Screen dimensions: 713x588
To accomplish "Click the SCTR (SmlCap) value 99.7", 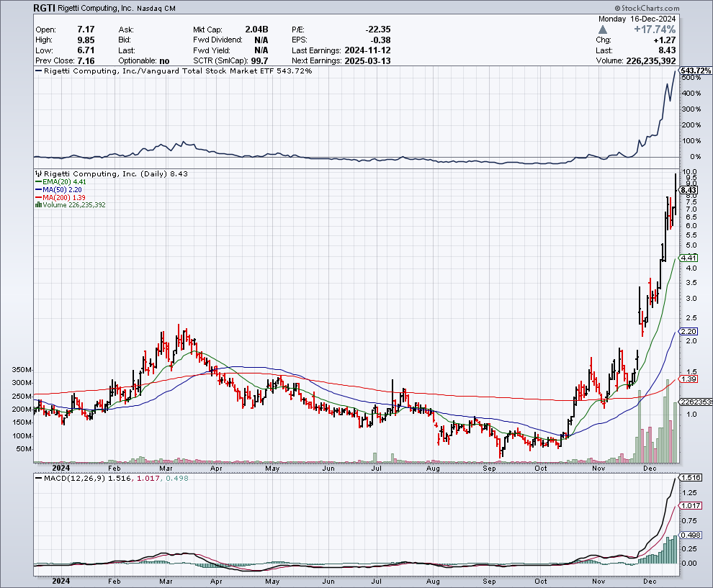I will point(260,61).
